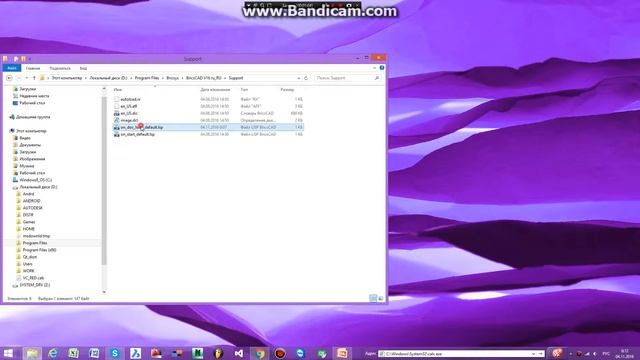Select SYSTEM_DRV (Z:) drive in tree
Image resolution: width=640 pixels, height=360 pixels.
35,285
